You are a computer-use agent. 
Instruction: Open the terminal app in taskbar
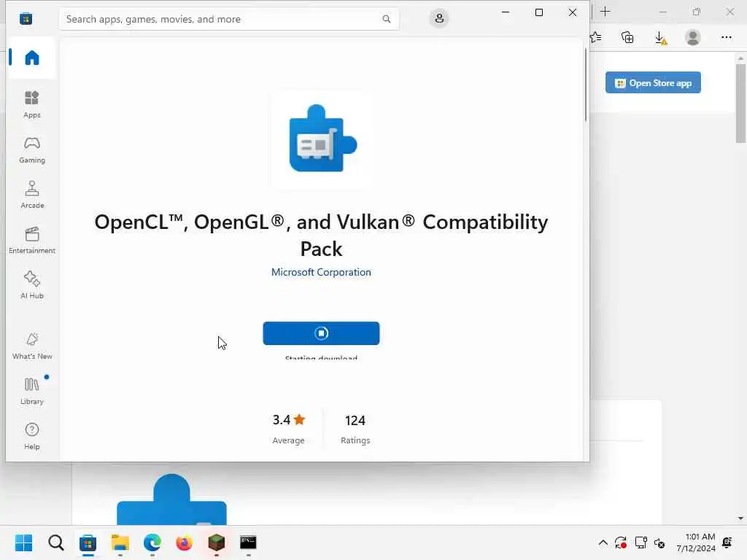point(248,542)
